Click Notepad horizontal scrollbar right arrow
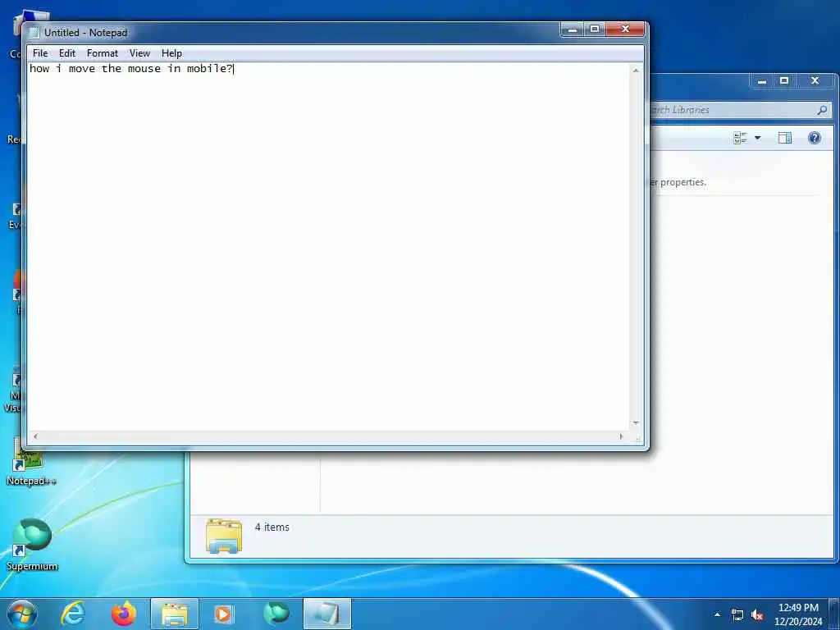The image size is (840, 630). click(622, 436)
